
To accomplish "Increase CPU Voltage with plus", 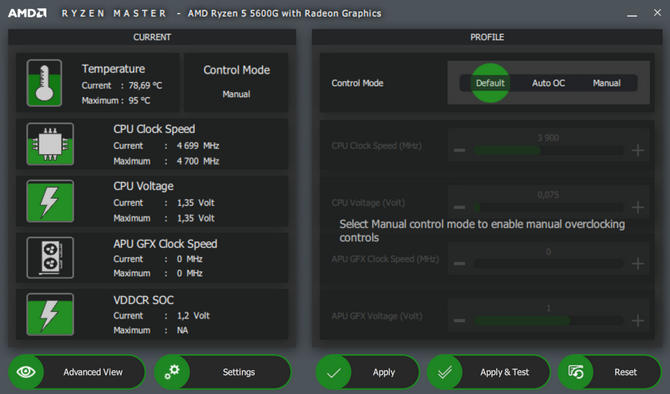I will tap(638, 207).
